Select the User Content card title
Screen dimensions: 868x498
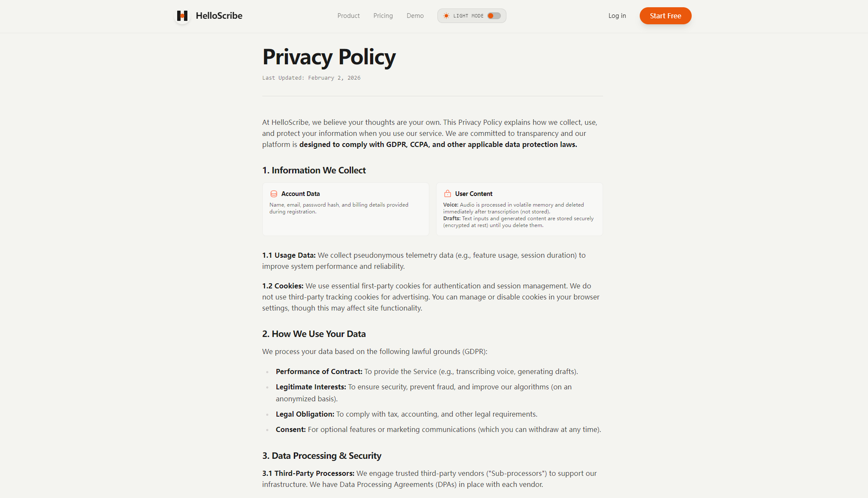click(x=474, y=194)
